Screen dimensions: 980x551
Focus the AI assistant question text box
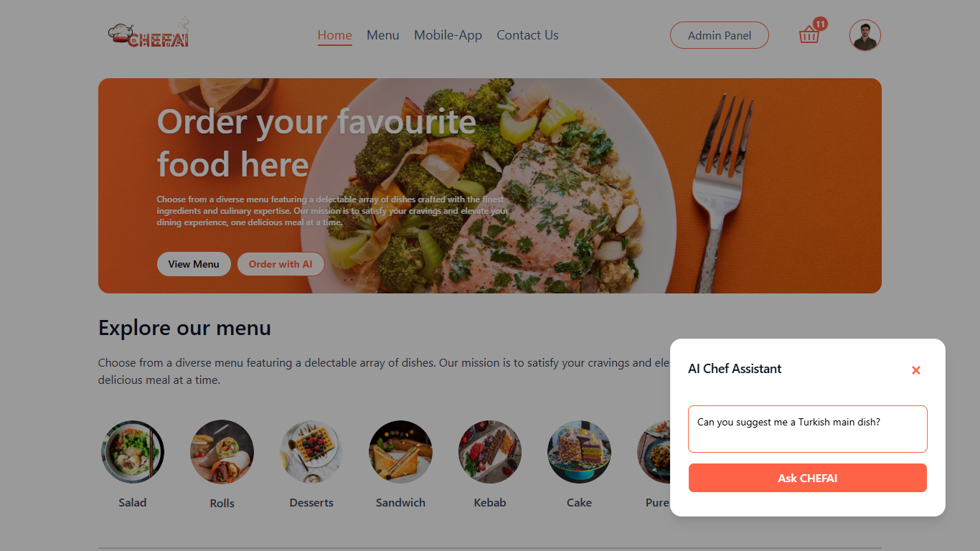coord(807,429)
